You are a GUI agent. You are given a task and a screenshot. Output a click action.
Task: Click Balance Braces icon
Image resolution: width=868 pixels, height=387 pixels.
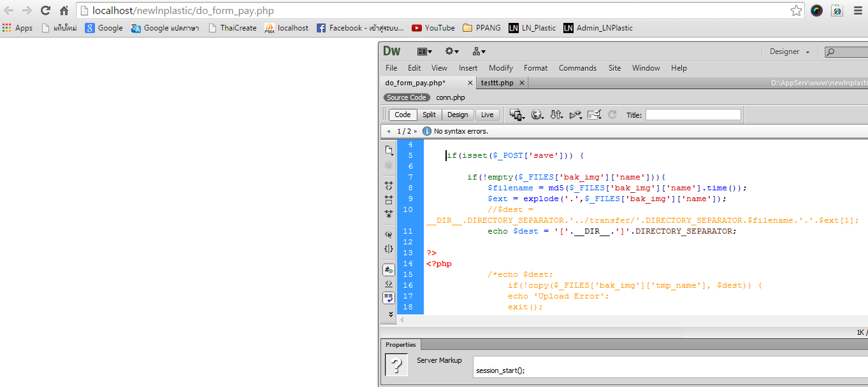coord(389,249)
